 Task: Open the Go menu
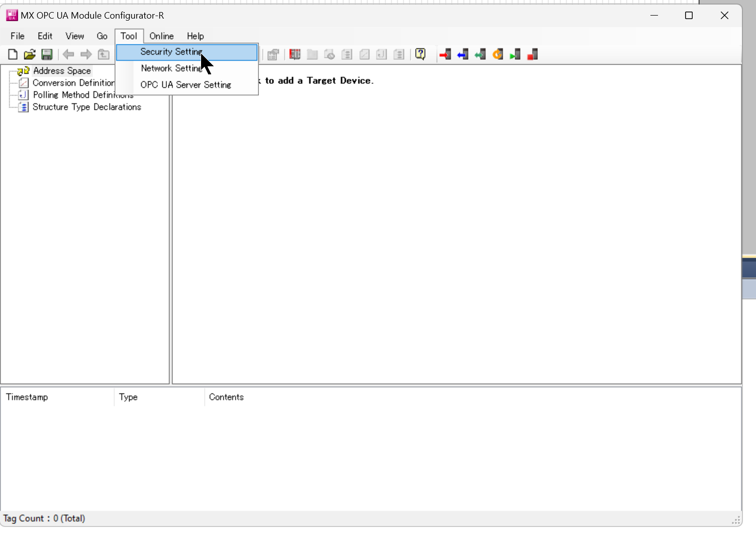[x=102, y=36]
